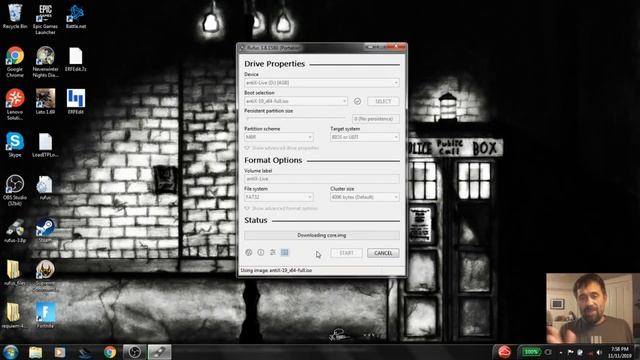Open the Skype desktop shortcut

coord(15,144)
